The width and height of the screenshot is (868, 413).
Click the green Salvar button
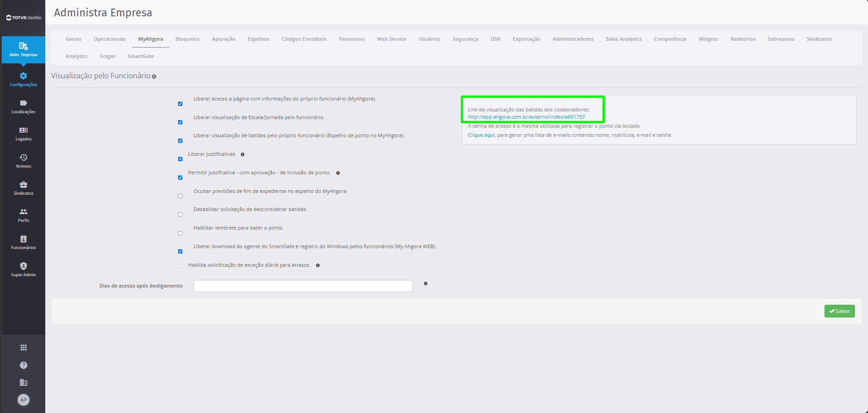(x=839, y=311)
